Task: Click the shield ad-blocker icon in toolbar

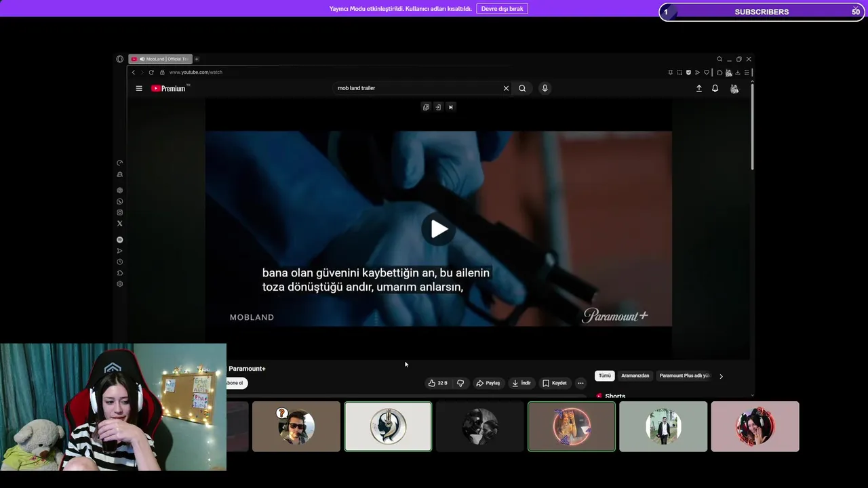Action: [x=688, y=73]
